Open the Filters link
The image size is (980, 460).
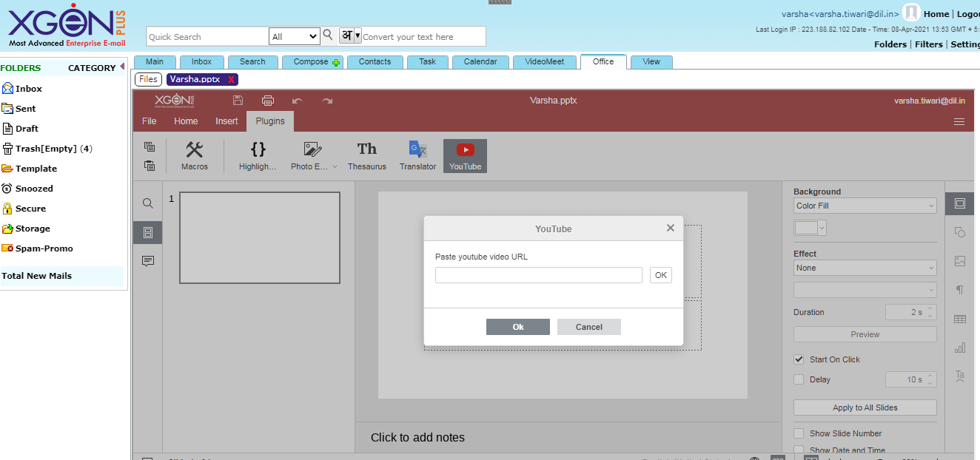pos(929,44)
